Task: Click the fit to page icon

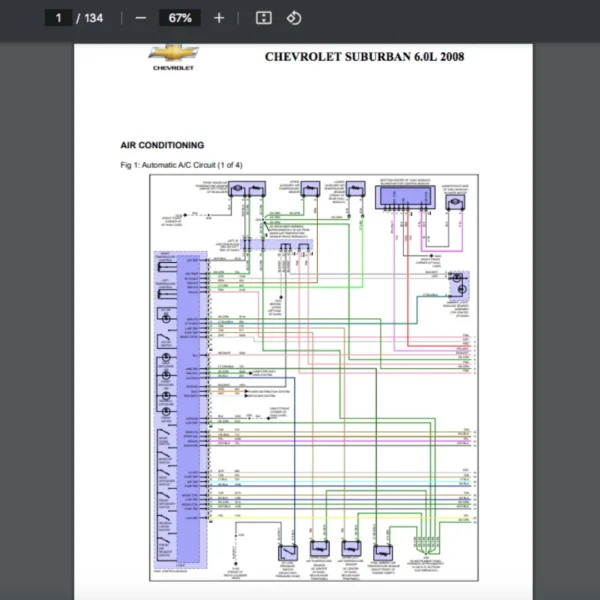Action: 263,18
